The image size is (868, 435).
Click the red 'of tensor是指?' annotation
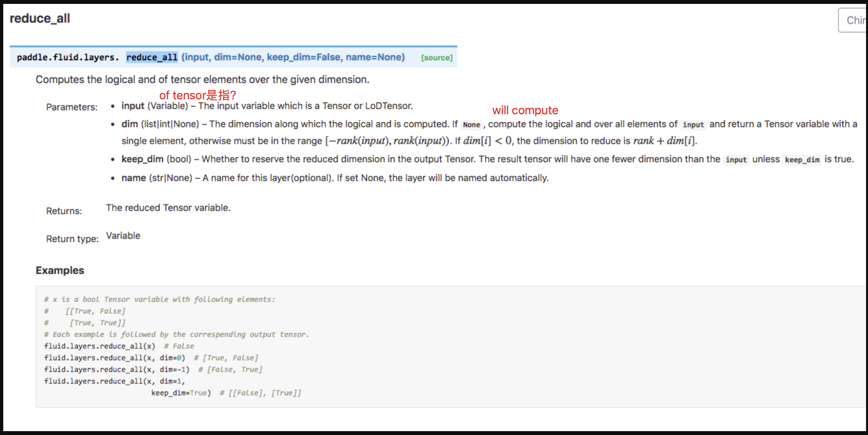click(198, 95)
